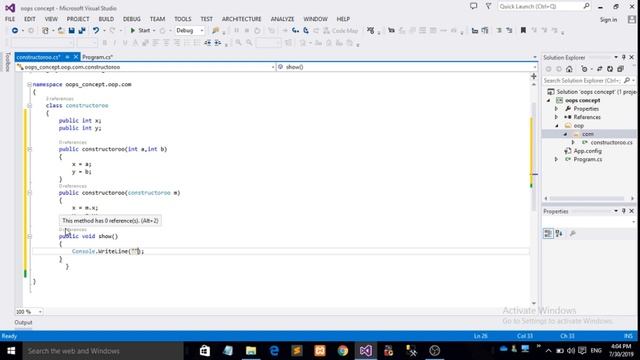Click the Visual Studio taskbar icon
This screenshot has height=360, width=640.
tap(366, 351)
